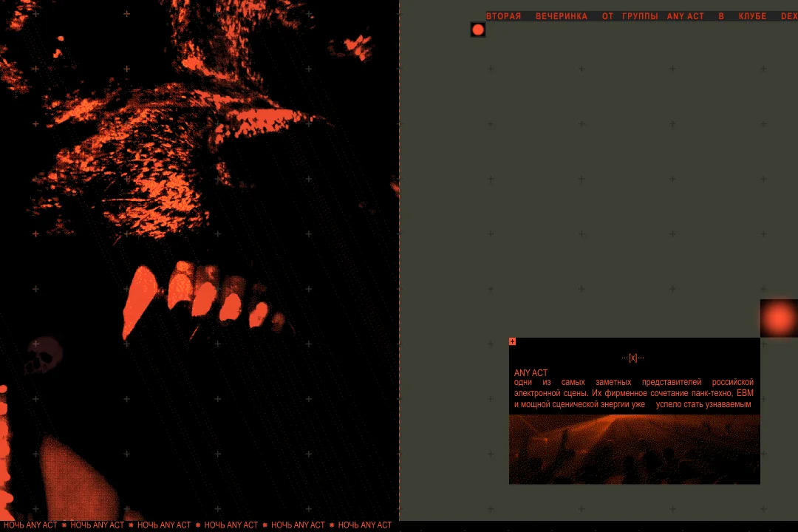The width and height of the screenshot is (798, 532).
Task: Click the asterisk after the first НОЧЬ ANY ACT
Action: coord(64,525)
